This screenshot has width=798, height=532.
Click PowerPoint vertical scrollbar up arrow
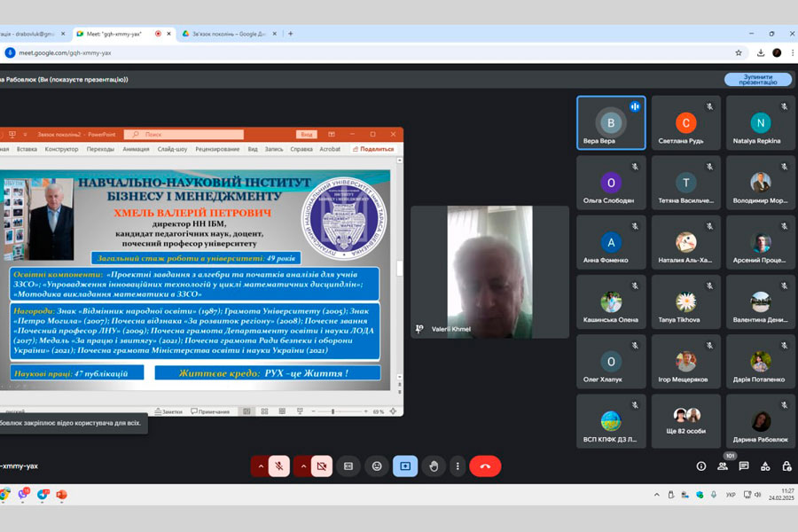pyautogui.click(x=400, y=160)
